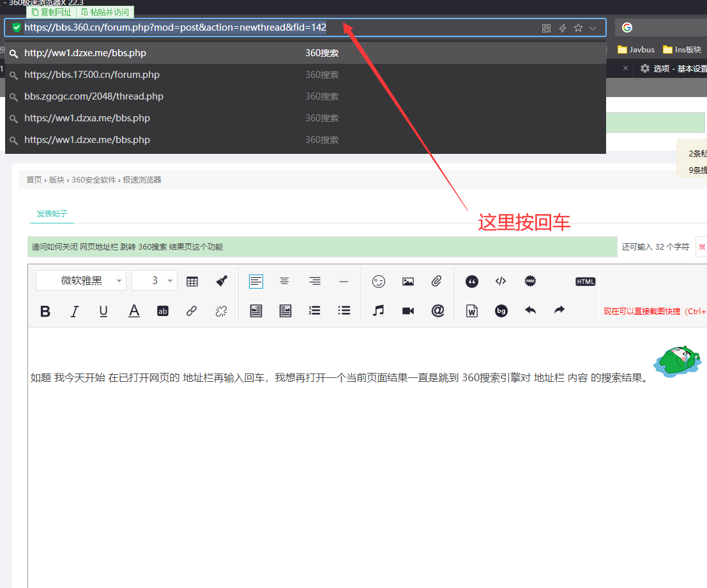Click the QR code icon in address bar
Viewport: 707px width, 588px height.
point(546,28)
